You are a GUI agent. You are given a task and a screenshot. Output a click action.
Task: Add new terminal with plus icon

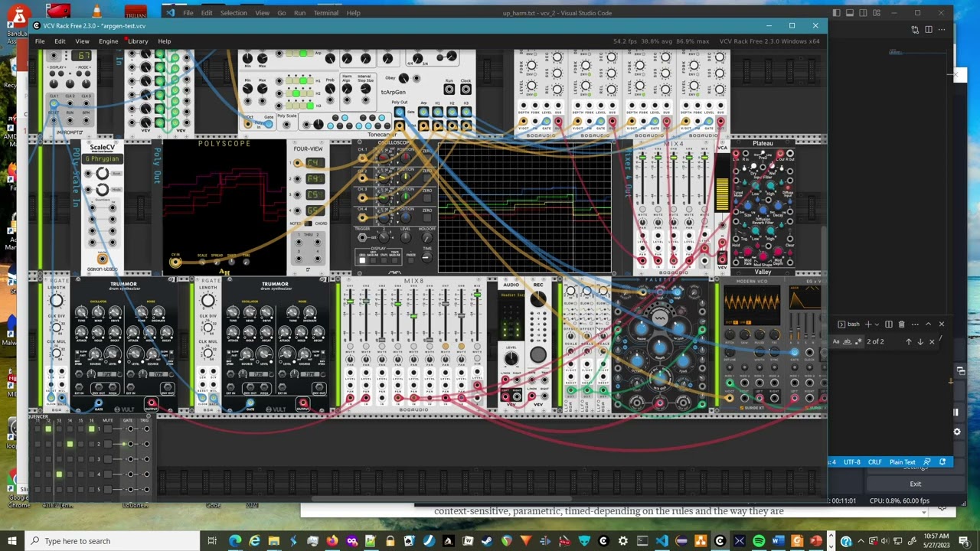tap(868, 324)
